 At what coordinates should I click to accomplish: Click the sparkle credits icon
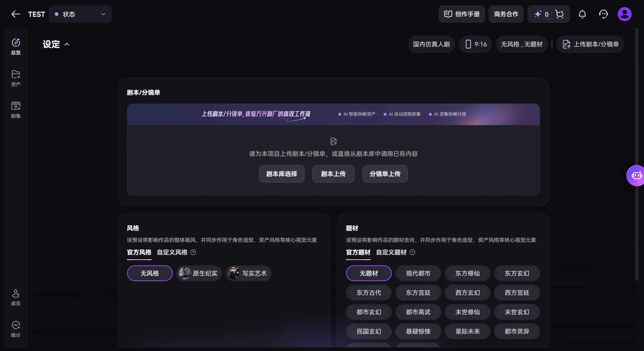[538, 14]
